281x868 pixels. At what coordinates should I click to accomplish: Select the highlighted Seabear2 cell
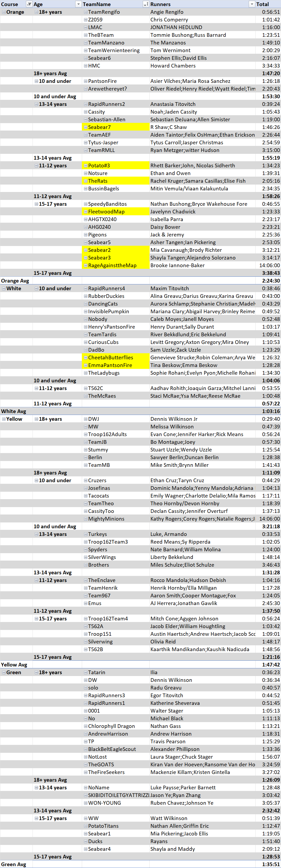(115, 250)
